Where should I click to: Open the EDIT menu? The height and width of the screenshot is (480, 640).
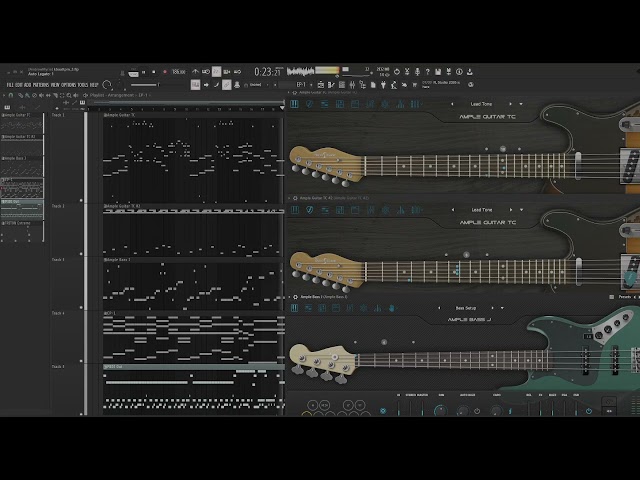click(x=19, y=85)
